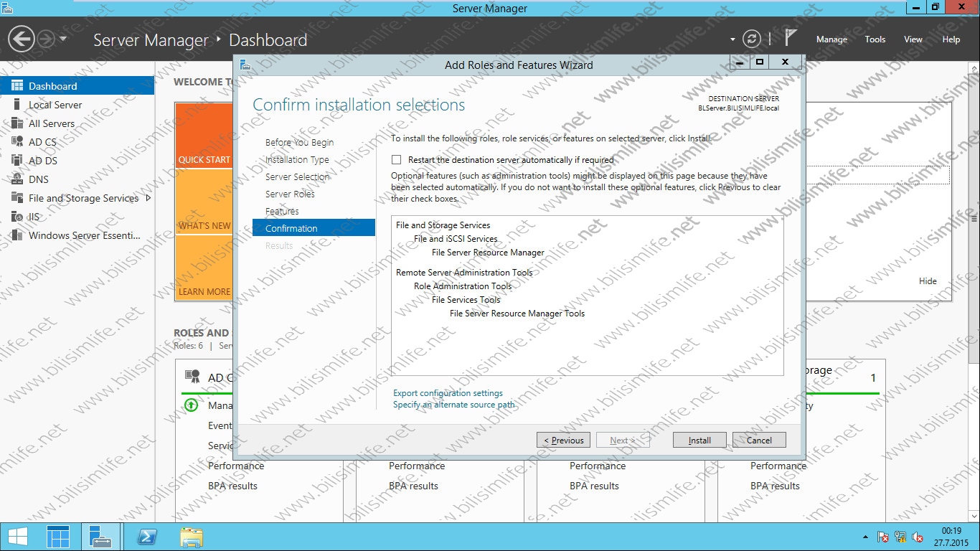Cancel the Add Roles and Features Wizard

pyautogui.click(x=759, y=440)
